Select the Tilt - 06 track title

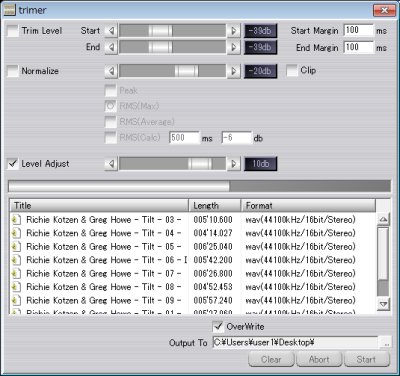[107, 260]
